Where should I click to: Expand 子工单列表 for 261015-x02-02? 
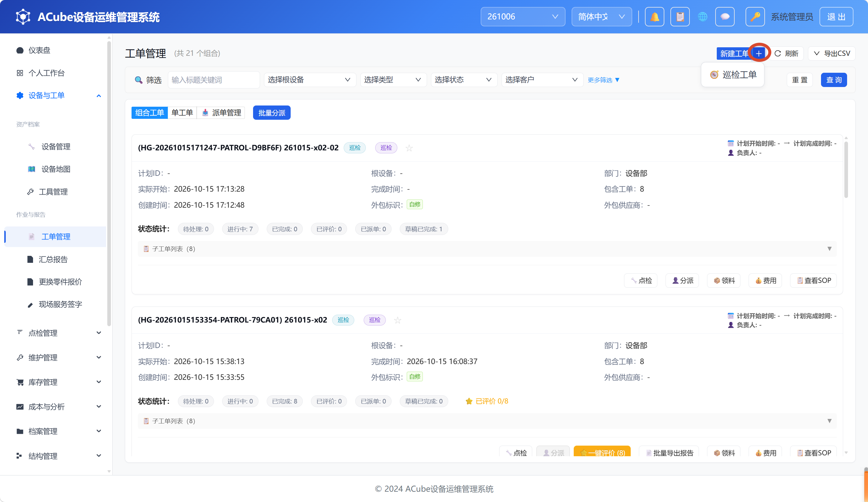(487, 249)
